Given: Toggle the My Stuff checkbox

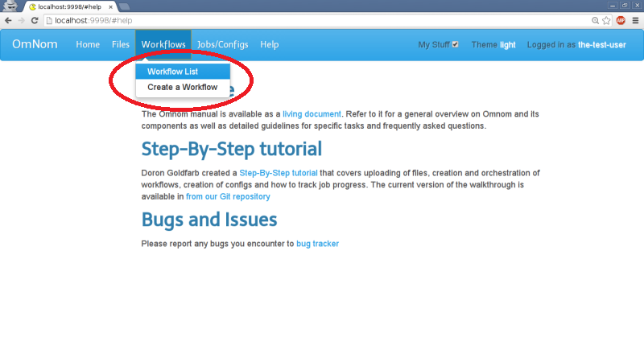Looking at the screenshot, I should tap(455, 44).
